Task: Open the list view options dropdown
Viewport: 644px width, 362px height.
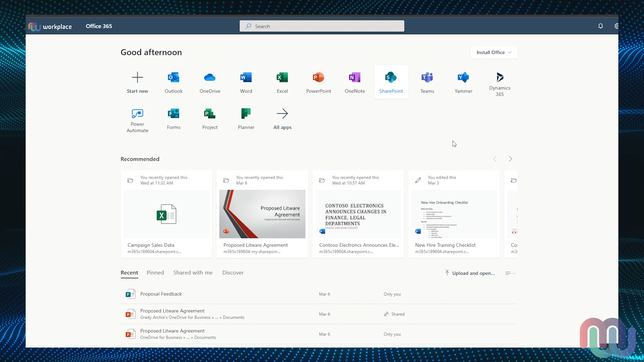Action: [x=510, y=273]
